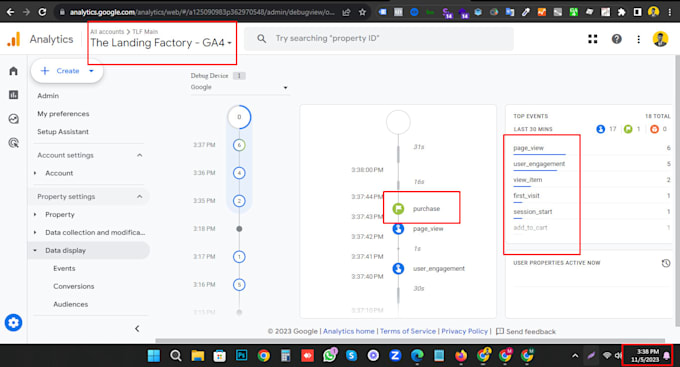Image resolution: width=680 pixels, height=367 pixels.
Task: Open the Zoom app from the taskbar
Action: click(395, 356)
